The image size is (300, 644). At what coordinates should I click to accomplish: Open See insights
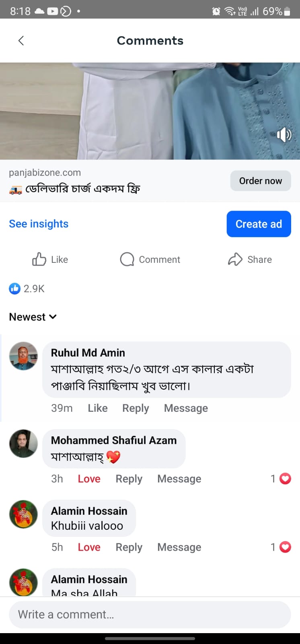tap(39, 224)
